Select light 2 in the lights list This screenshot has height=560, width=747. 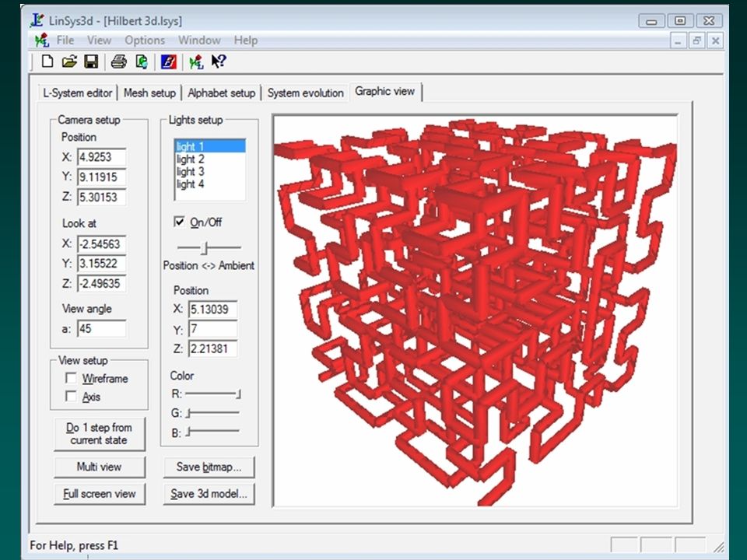[210, 159]
